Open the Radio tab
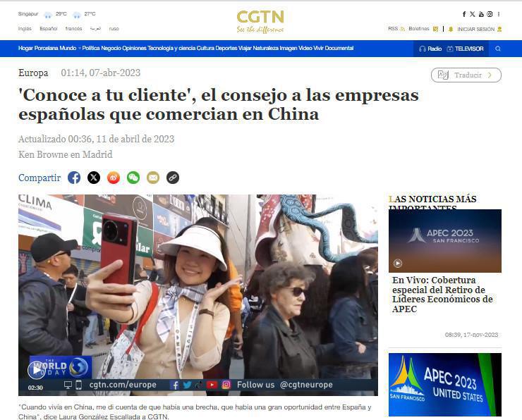The height and width of the screenshot is (420, 522). [431, 49]
